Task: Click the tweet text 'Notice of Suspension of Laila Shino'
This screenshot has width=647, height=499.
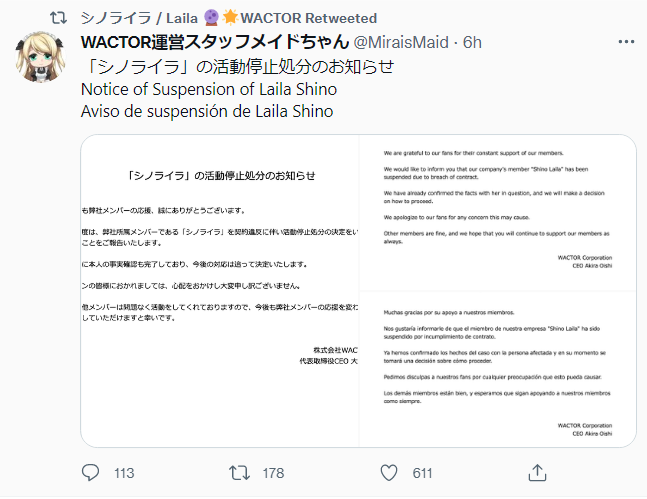Action: pyautogui.click(x=209, y=89)
